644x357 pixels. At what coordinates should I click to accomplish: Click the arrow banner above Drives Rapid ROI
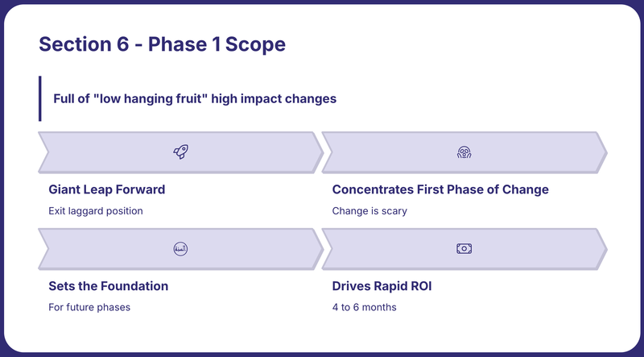(x=464, y=249)
